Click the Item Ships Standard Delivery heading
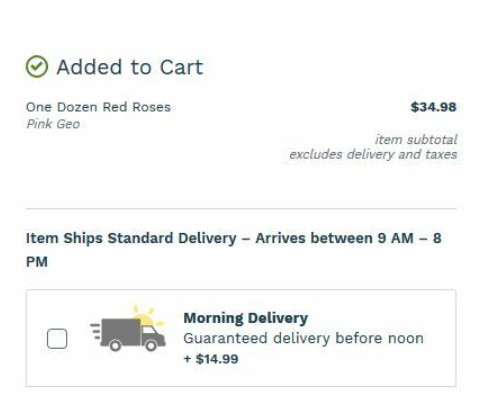Image resolution: width=504 pixels, height=418 pixels. (234, 250)
